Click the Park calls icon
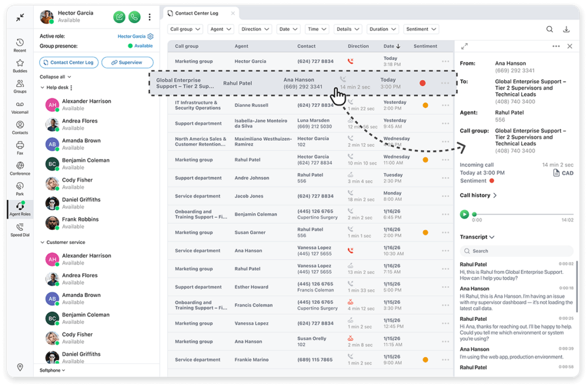The image size is (588, 387). click(x=20, y=189)
